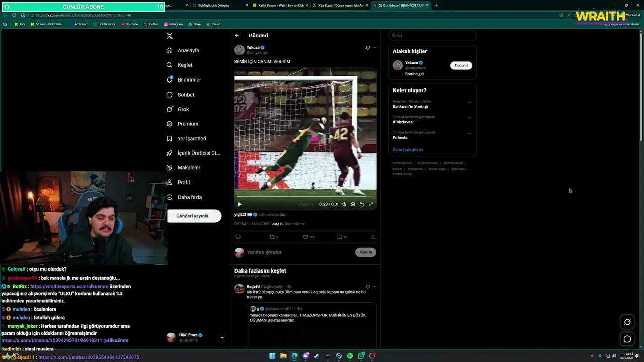
Task: Open Anasayfa from the sidebar
Action: (x=183, y=51)
